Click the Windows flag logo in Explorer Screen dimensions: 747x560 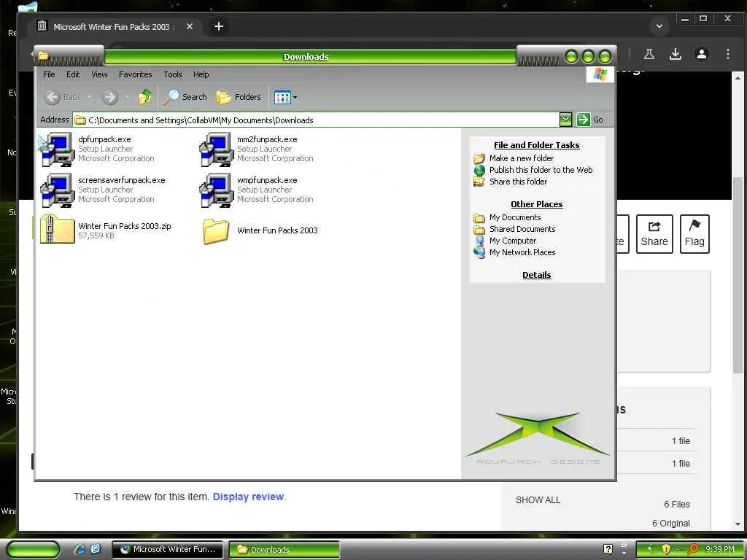click(x=600, y=75)
